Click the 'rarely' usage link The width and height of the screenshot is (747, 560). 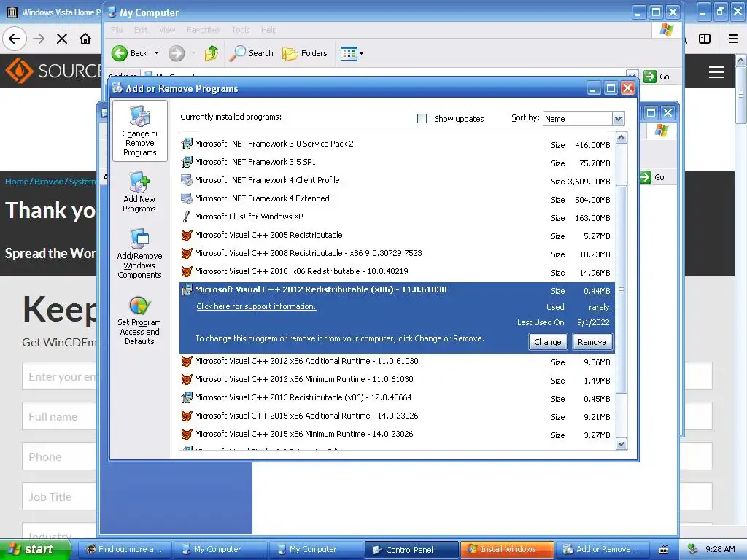click(x=599, y=307)
